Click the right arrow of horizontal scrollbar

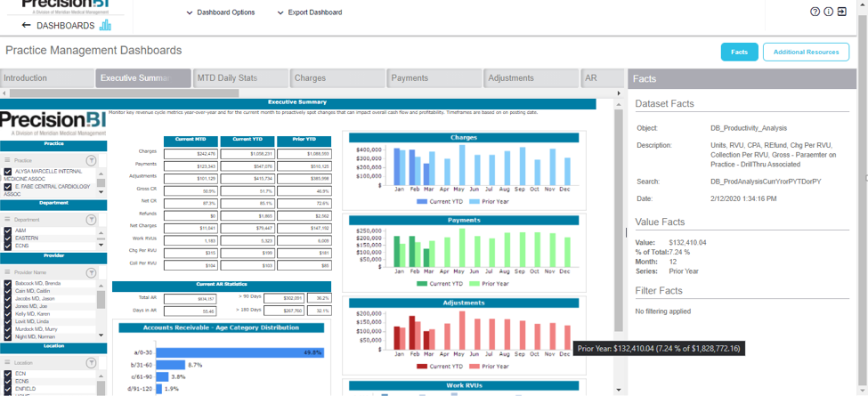click(x=620, y=93)
